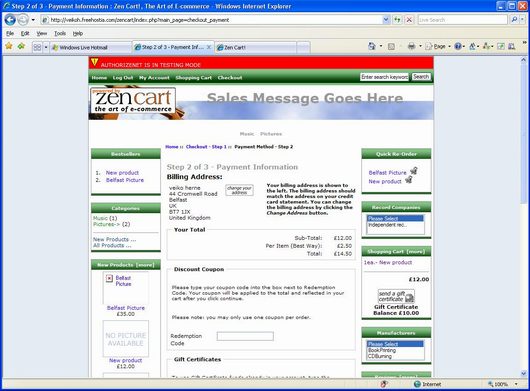Open Music category link
The width and height of the screenshot is (530, 391).
100,218
